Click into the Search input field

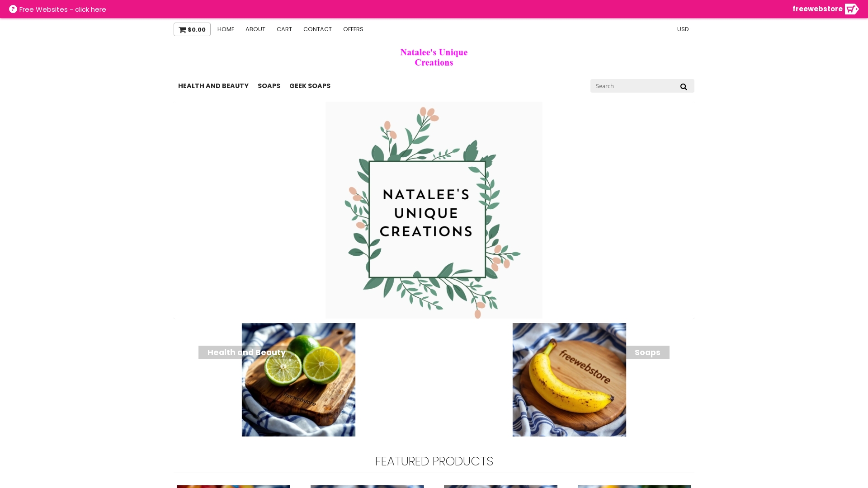633,86
